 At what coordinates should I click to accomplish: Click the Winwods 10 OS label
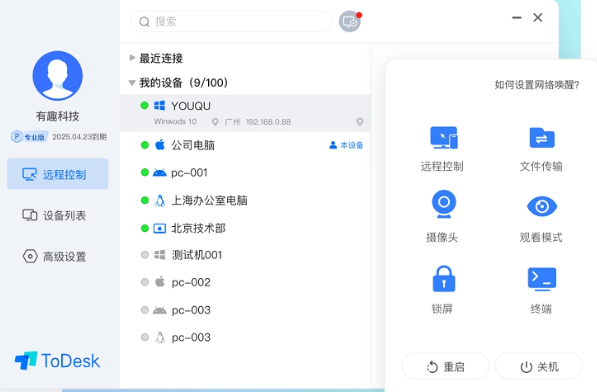[x=175, y=121]
